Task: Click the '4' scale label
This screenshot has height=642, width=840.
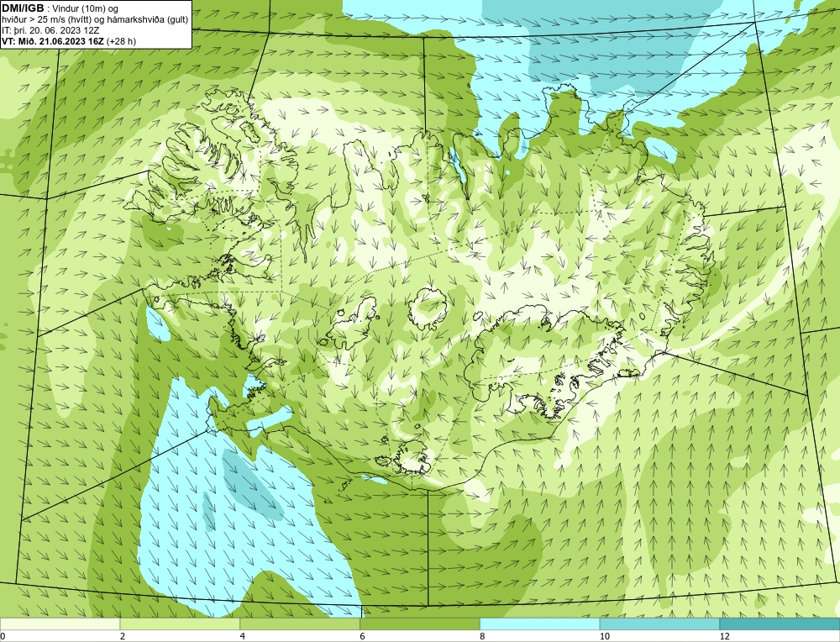Action: 243,636
